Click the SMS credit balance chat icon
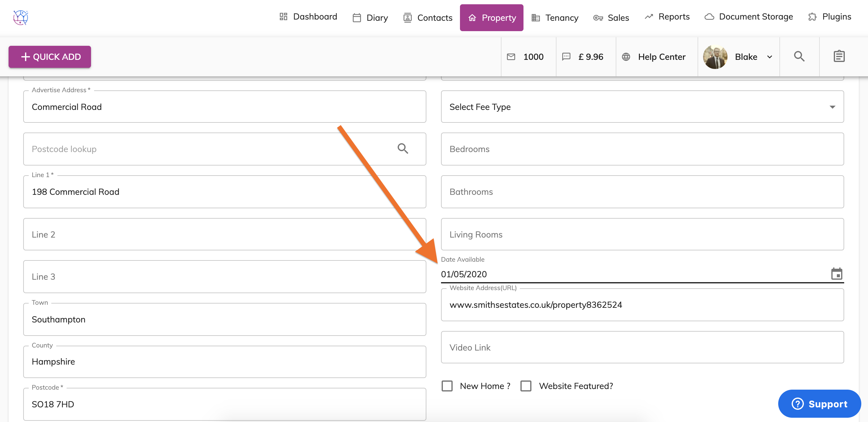Screen dimensions: 868x422 coord(566,56)
